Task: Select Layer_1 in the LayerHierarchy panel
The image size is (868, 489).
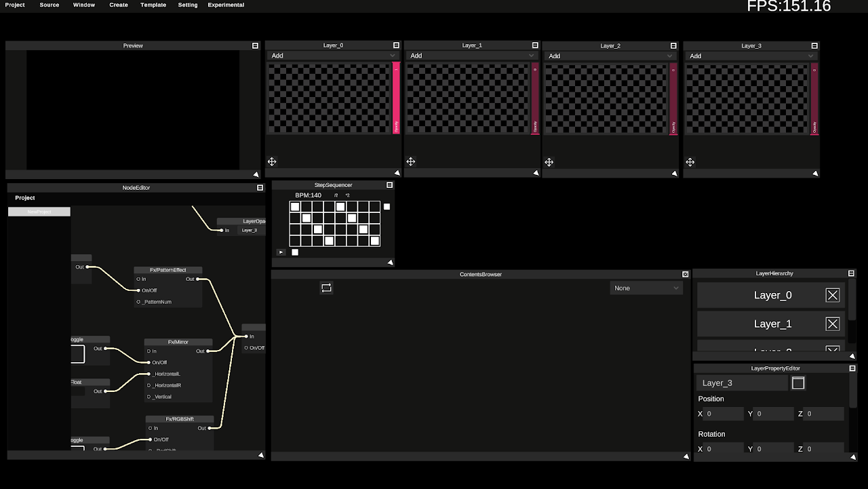Action: 773,324
